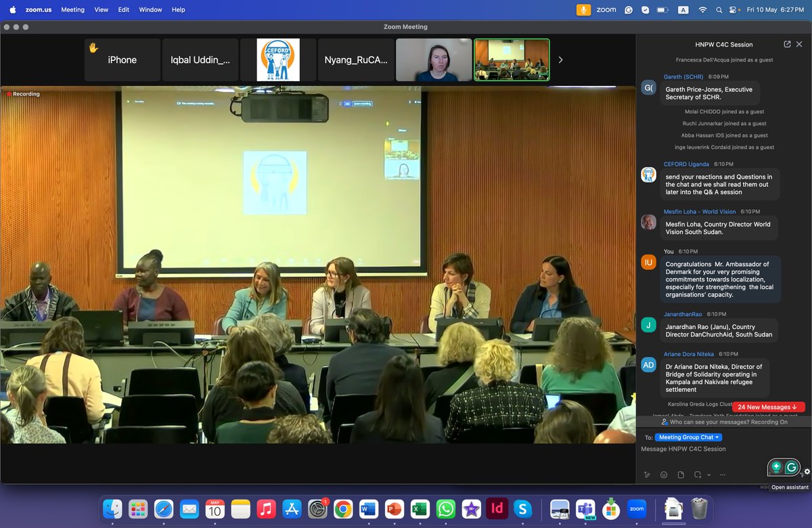
Task: Open chat settings gear icon
Action: tap(807, 472)
